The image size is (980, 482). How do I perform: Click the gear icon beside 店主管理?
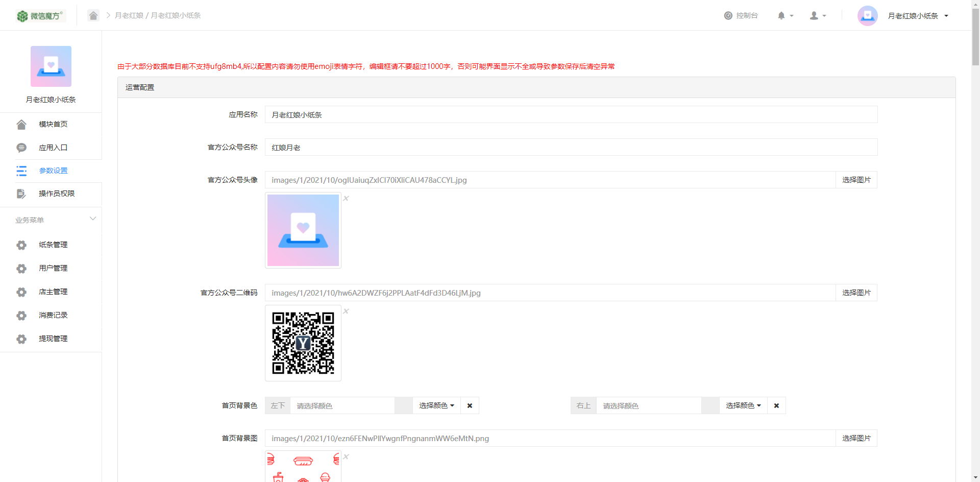pos(21,292)
